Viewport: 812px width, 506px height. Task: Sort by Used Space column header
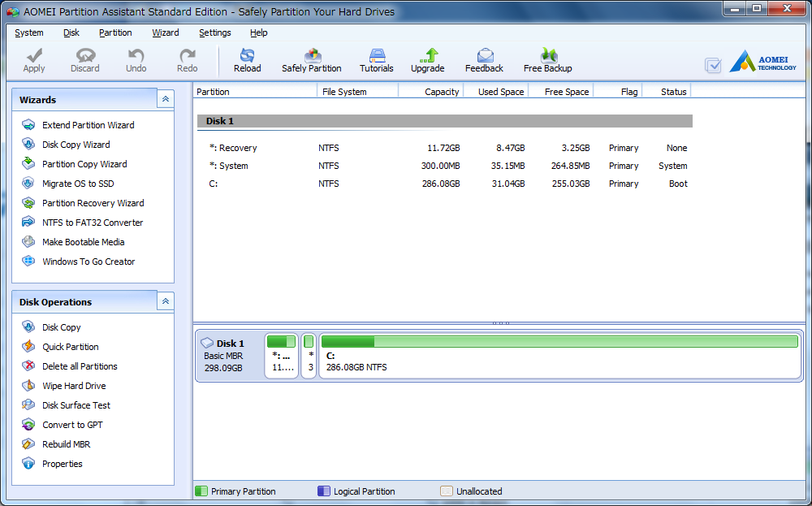495,92
